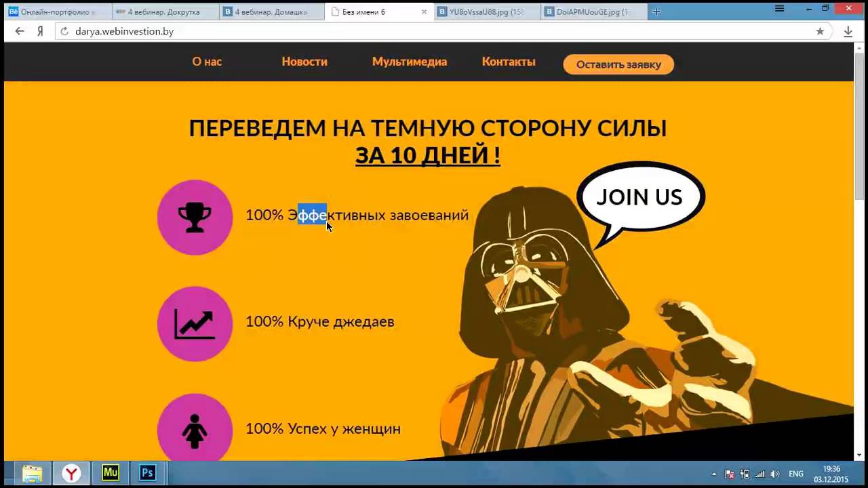Click the pink trophy circle icon
This screenshot has height=488, width=868.
[195, 217]
